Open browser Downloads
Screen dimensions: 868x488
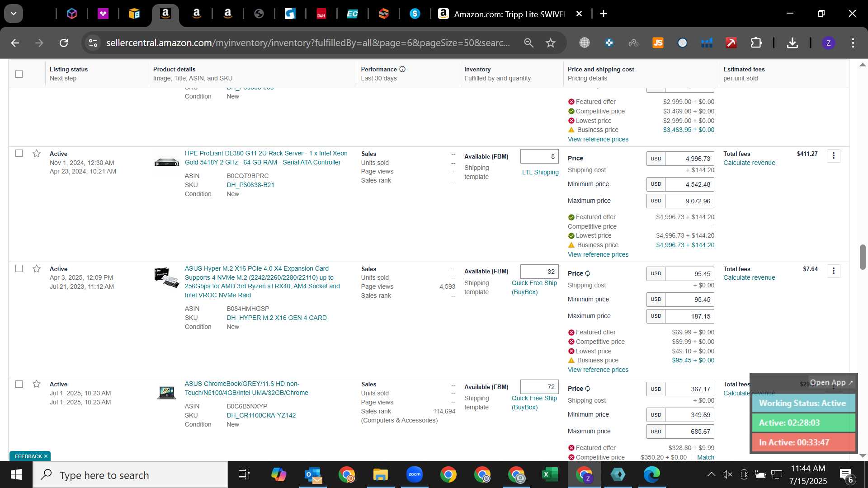point(792,43)
